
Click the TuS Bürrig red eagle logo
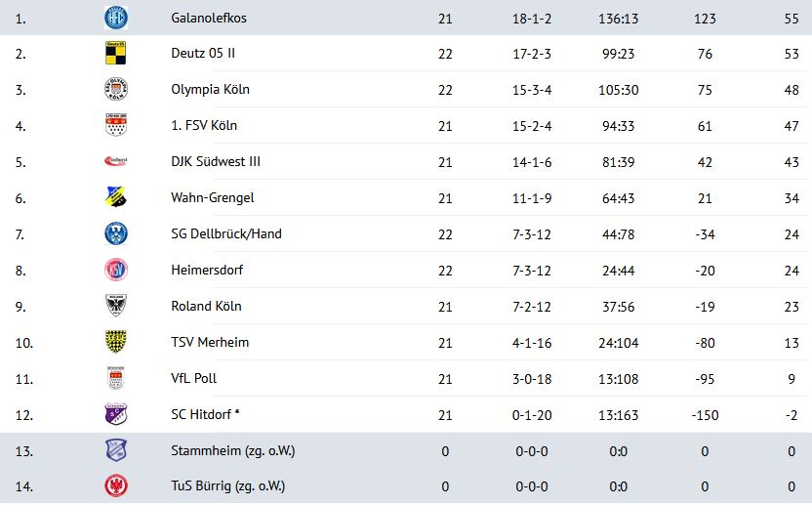pyautogui.click(x=116, y=485)
